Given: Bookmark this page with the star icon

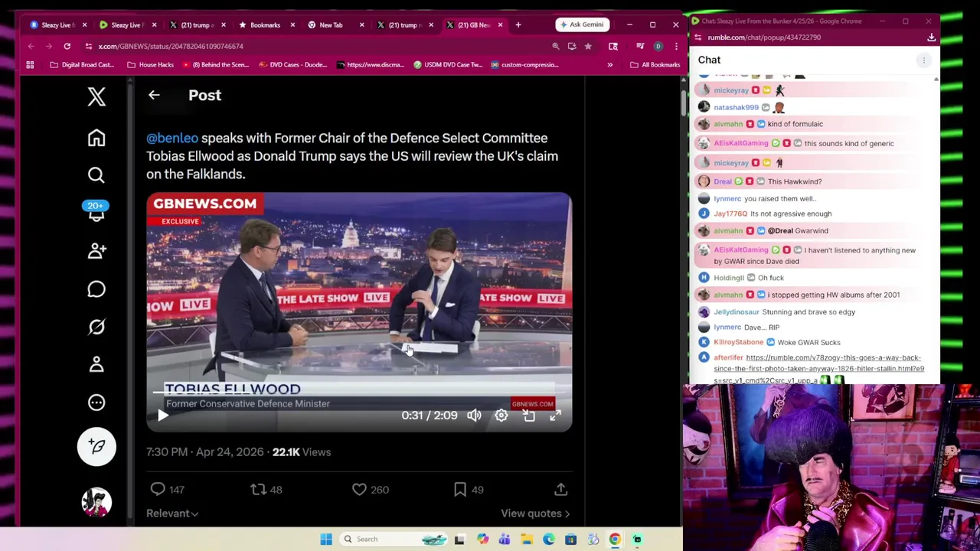Looking at the screenshot, I should click(x=588, y=46).
